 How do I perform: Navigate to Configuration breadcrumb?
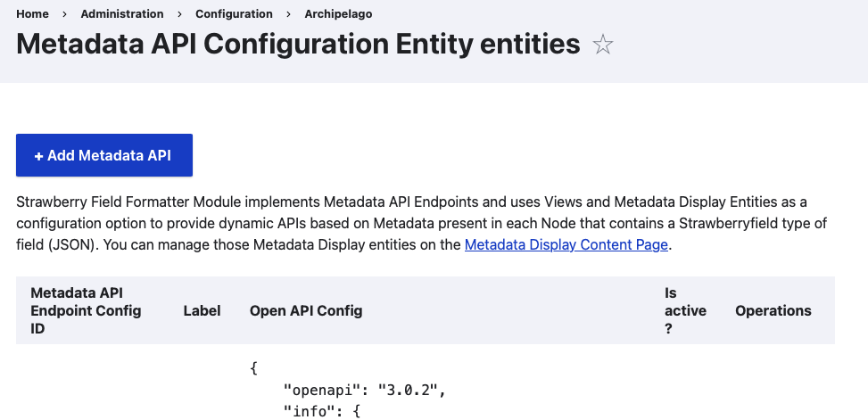pos(234,13)
